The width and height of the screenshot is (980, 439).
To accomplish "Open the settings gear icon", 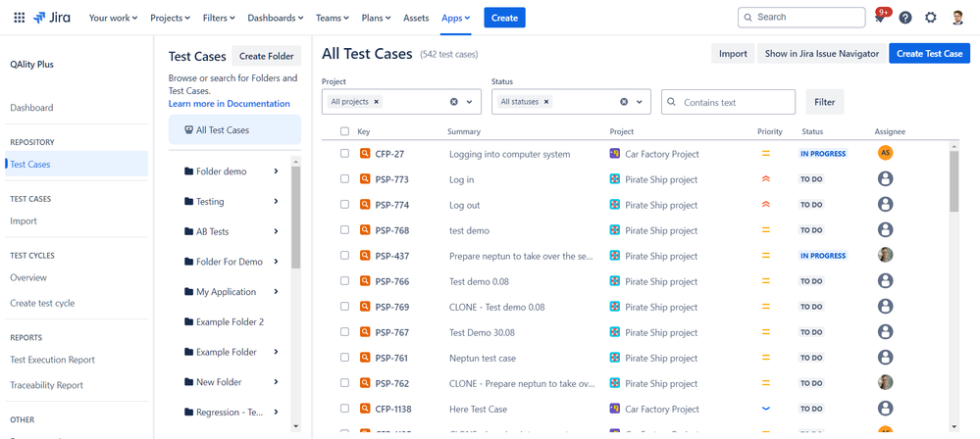I will (x=931, y=18).
